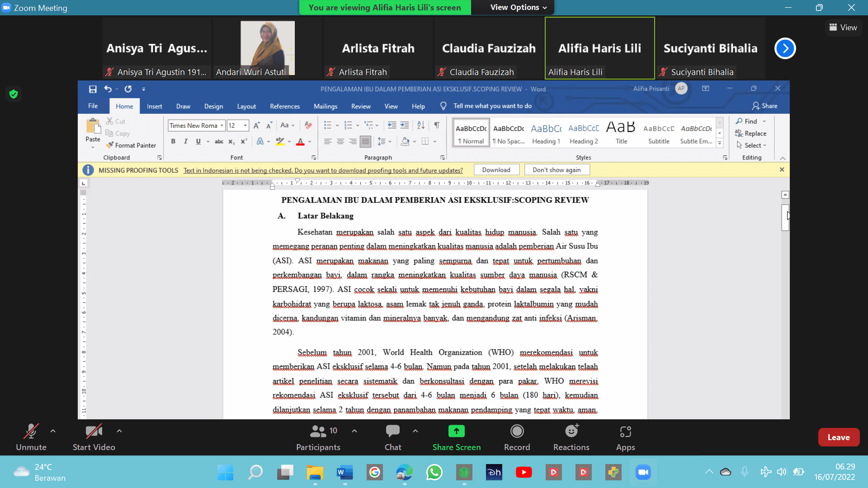Toggle paragraph marks display
This screenshot has height=488, width=868.
(437, 125)
